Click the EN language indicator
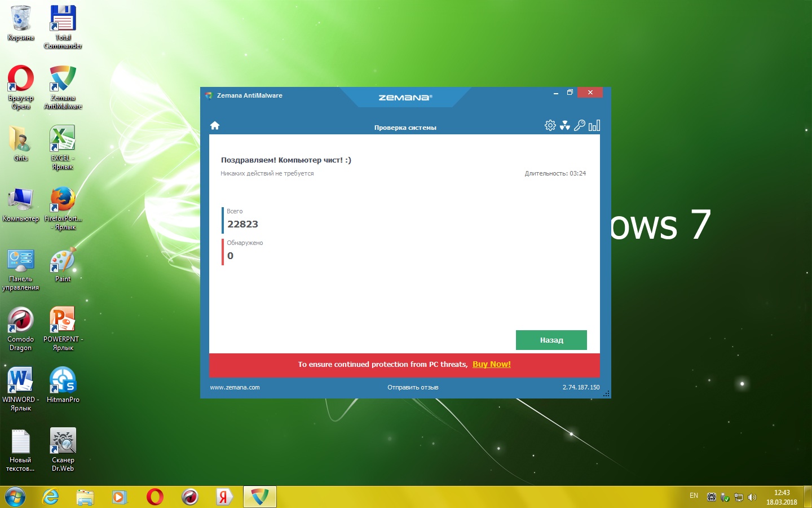Viewport: 812px width, 508px height. [694, 496]
